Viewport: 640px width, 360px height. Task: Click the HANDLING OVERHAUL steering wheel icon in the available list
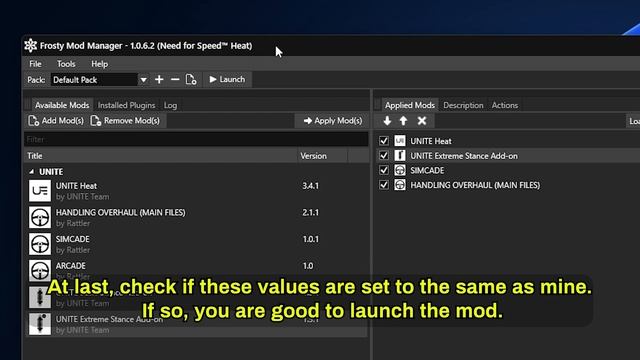point(40,217)
